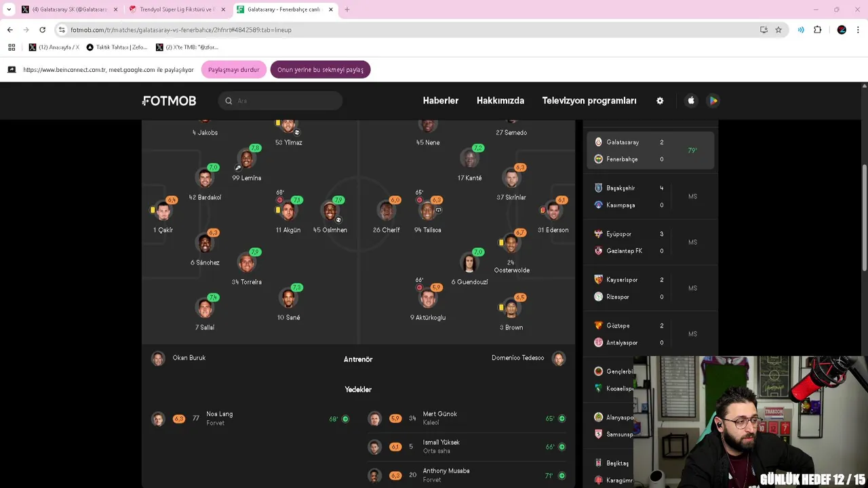The width and height of the screenshot is (868, 488).
Task: Go back with the browser back arrow
Action: [9, 30]
